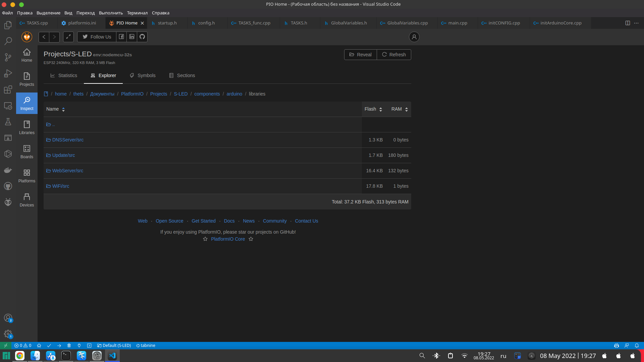Viewport: 644px width, 362px height.
Task: Open Remote Explorer activity icon
Action: click(x=8, y=106)
